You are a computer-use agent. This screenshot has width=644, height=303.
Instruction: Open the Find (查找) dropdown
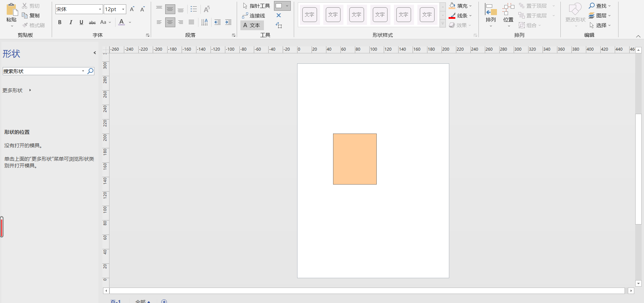tap(600, 6)
